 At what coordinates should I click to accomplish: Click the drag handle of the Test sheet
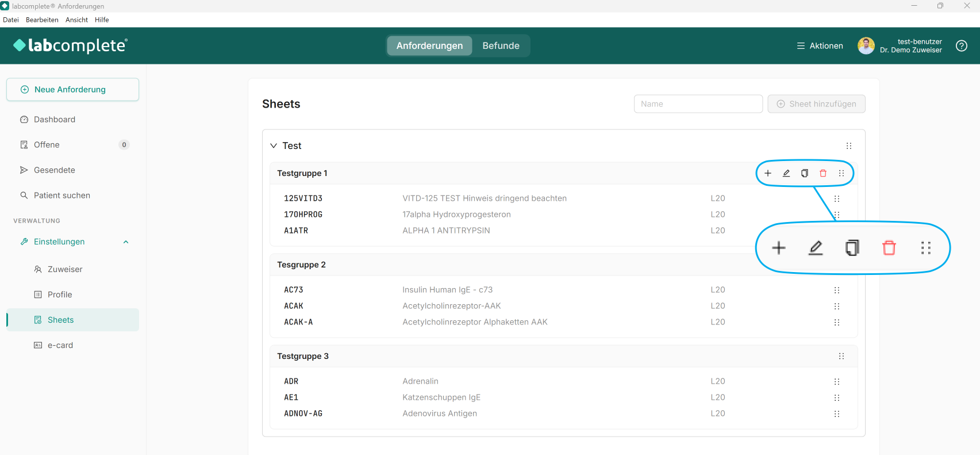[x=849, y=146]
